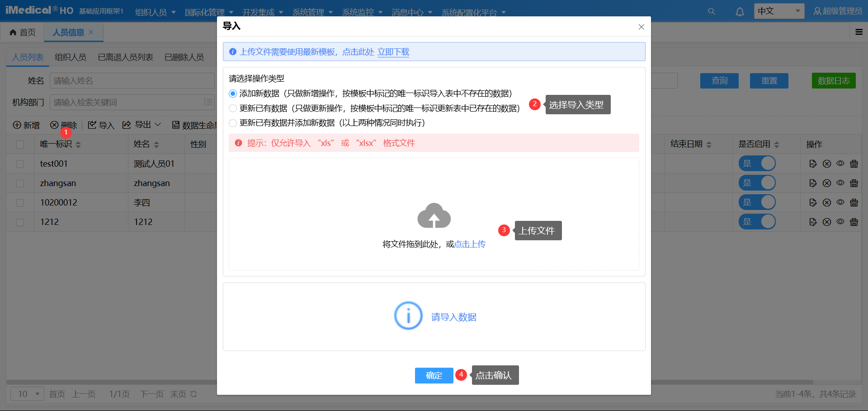The image size is (868, 411).
Task: Check the select-all checkbox in table header
Action: 19,144
